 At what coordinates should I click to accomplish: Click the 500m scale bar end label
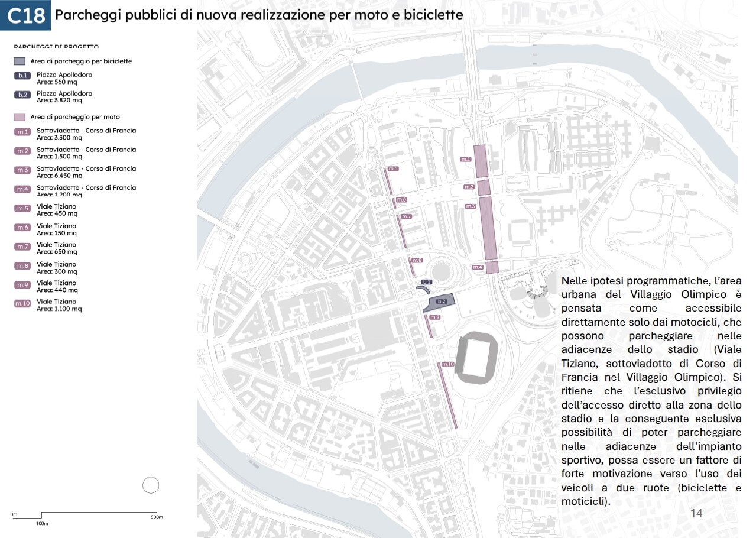pyautogui.click(x=157, y=517)
